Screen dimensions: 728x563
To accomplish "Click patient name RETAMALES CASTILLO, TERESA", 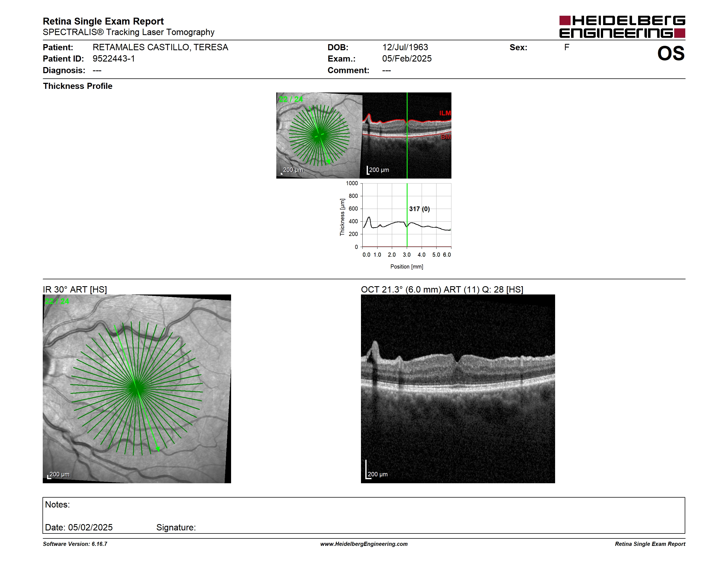I will (x=160, y=47).
